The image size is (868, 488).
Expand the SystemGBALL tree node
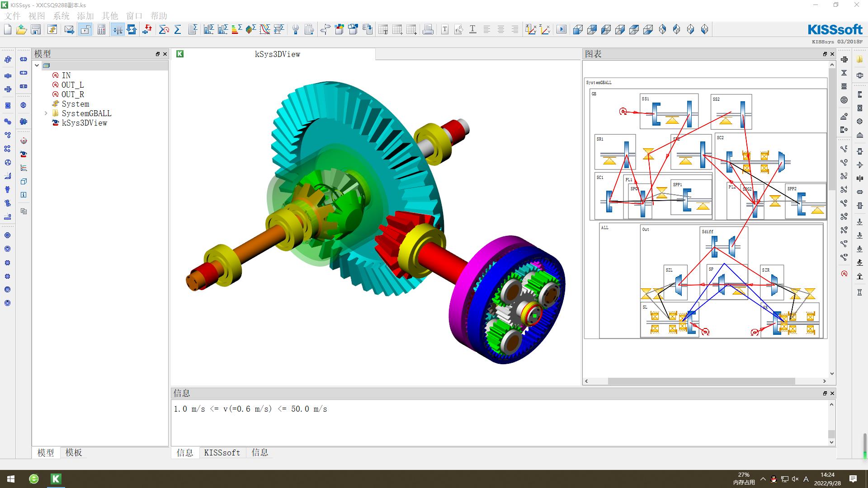tap(46, 113)
